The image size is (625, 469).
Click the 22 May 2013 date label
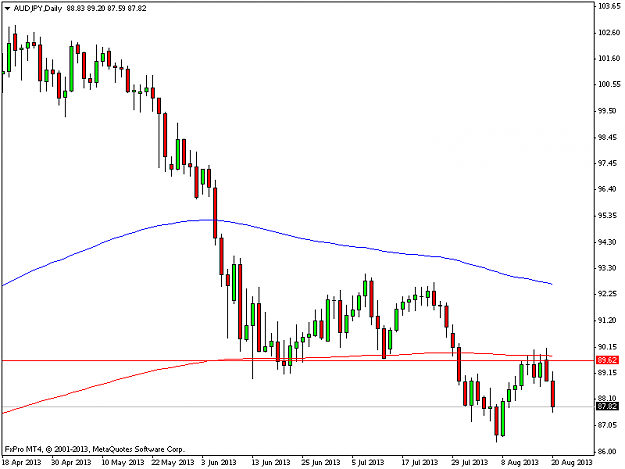(173, 462)
